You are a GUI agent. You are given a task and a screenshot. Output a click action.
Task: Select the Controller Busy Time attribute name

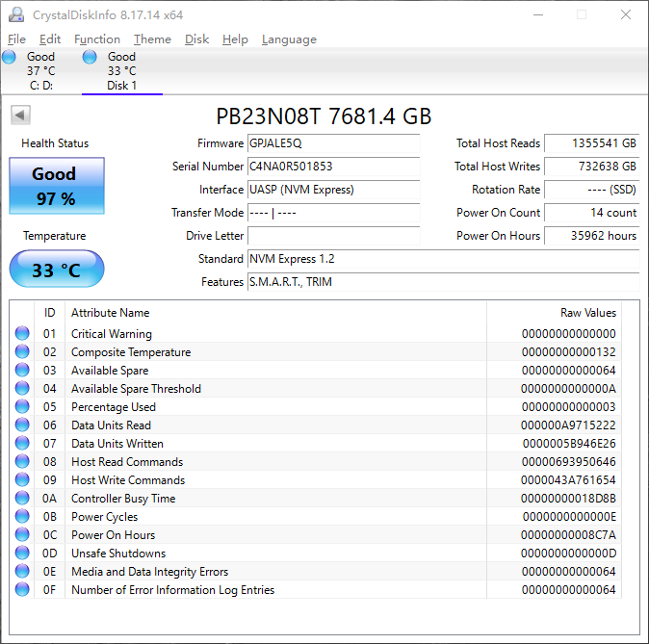point(123,499)
